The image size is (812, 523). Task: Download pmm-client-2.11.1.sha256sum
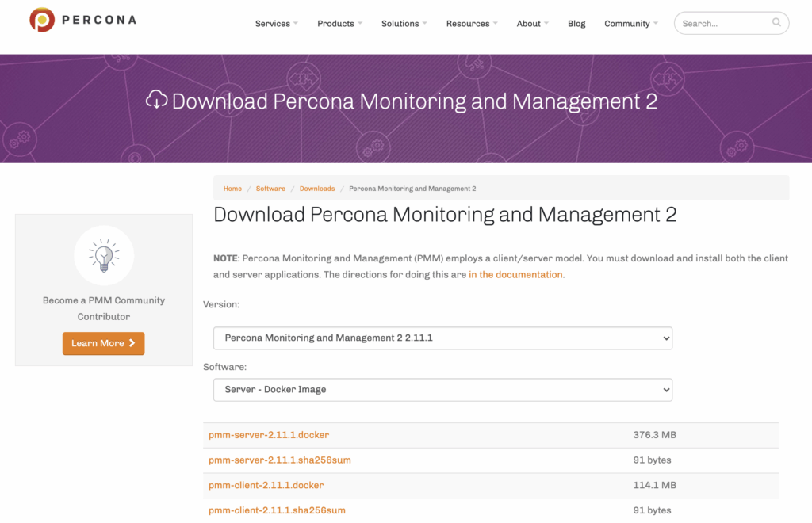pos(277,510)
